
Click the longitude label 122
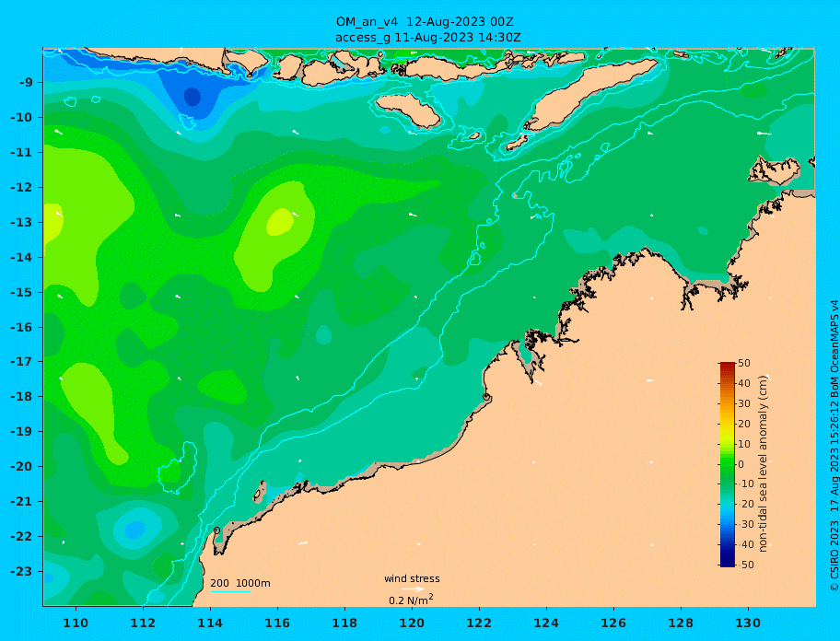pyautogui.click(x=479, y=623)
